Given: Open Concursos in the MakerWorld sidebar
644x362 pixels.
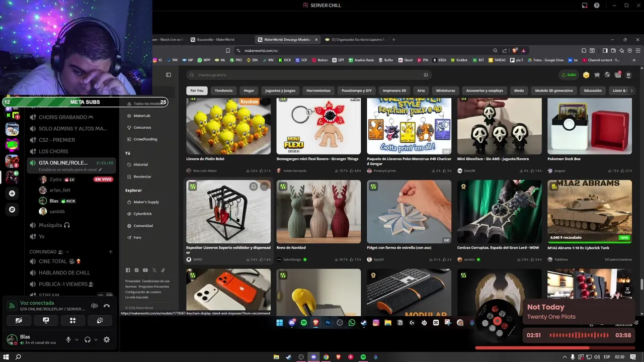Looking at the screenshot, I should point(142,127).
